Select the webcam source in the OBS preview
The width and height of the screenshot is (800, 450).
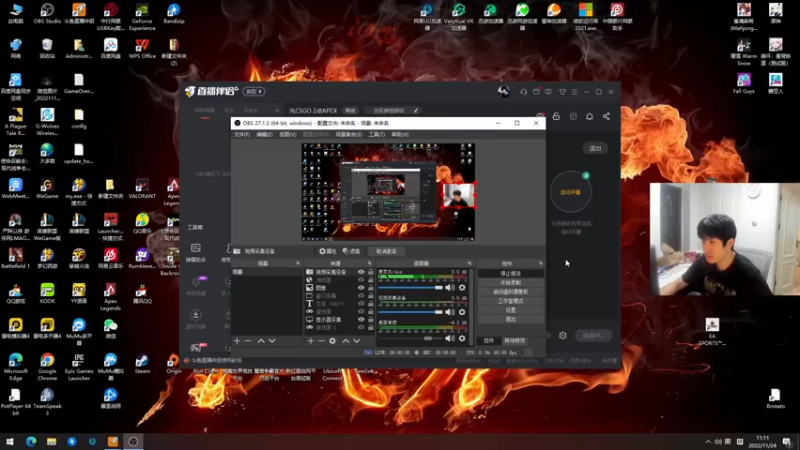(x=458, y=195)
